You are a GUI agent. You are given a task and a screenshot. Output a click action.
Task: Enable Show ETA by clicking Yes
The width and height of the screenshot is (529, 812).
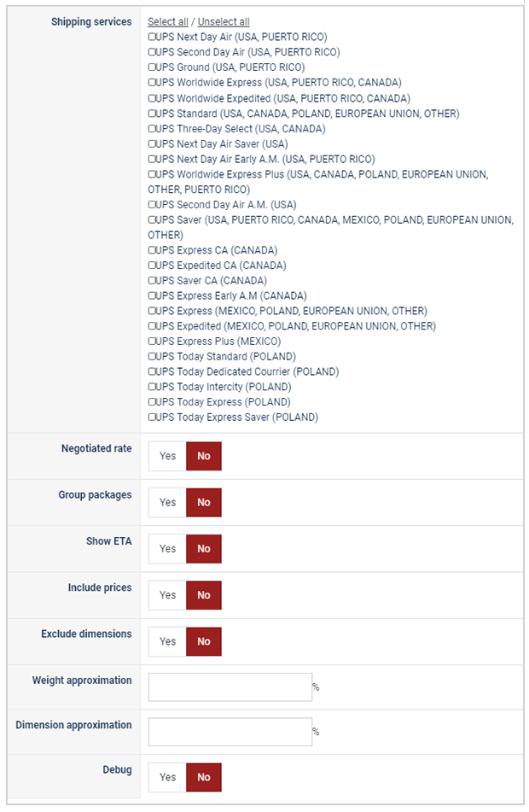[167, 549]
